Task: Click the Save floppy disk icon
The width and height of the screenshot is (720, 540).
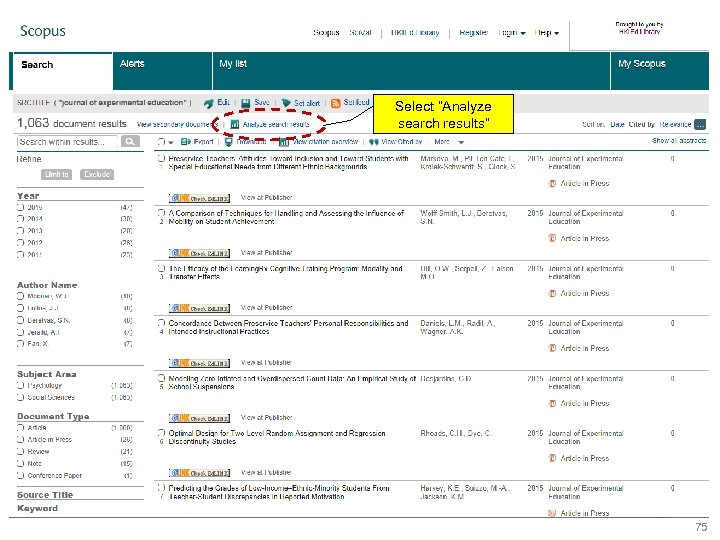Action: click(246, 103)
